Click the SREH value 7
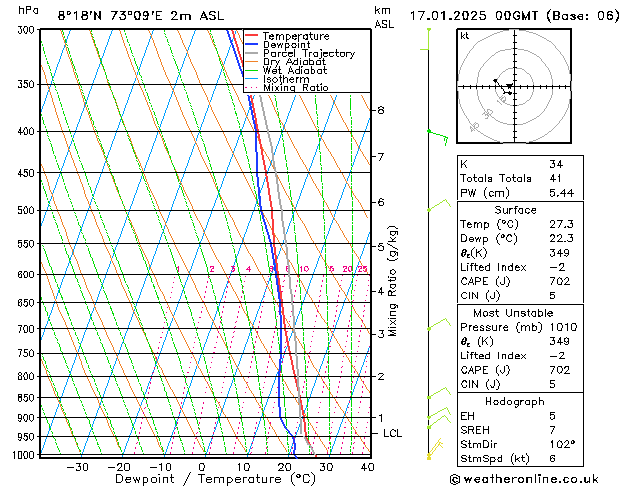This screenshot has height=486, width=629. [x=552, y=430]
